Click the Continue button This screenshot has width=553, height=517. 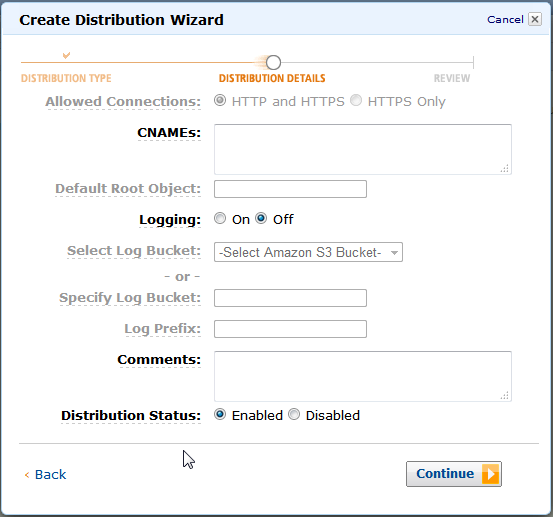click(x=454, y=474)
